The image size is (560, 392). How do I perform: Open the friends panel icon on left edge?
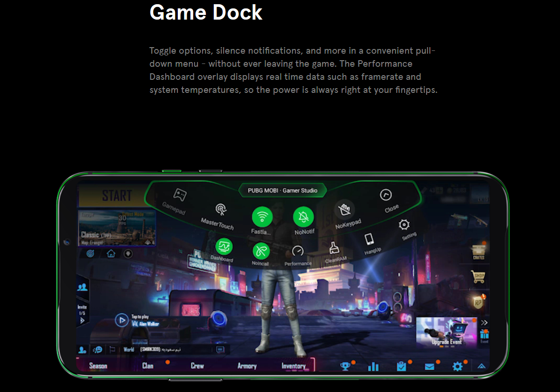pos(83,287)
